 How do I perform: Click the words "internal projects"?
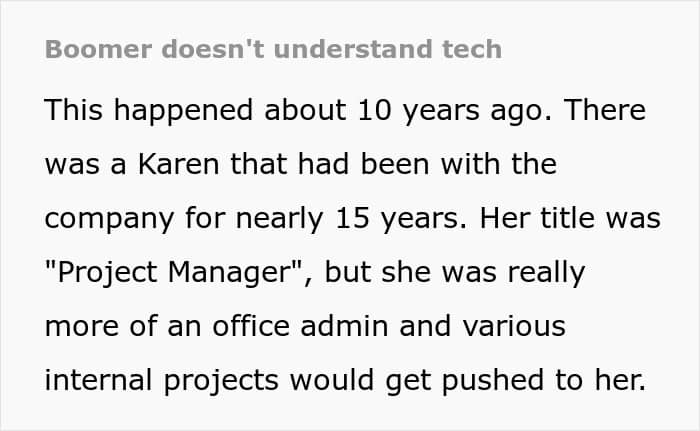coord(162,381)
